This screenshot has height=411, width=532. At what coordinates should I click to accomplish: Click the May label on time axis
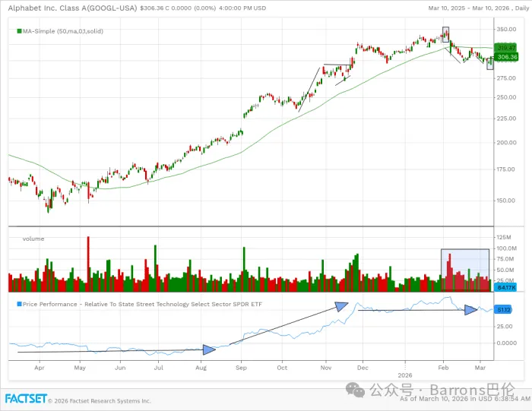(80, 368)
